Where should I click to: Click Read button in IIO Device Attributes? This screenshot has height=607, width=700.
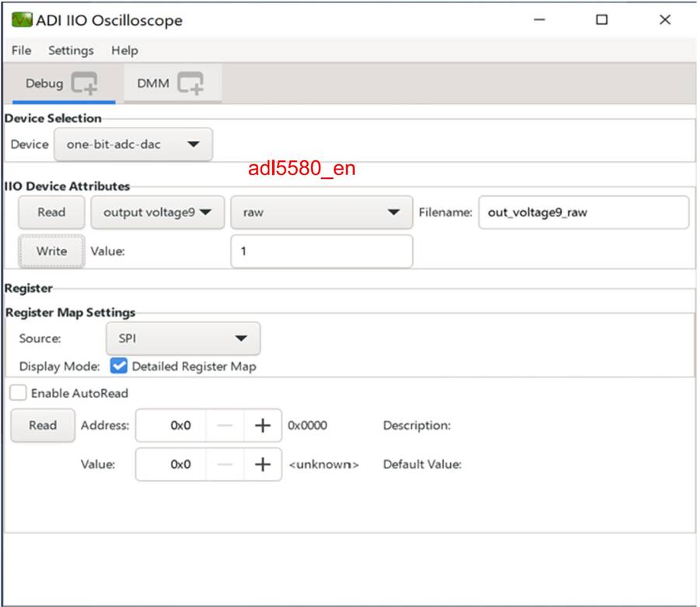tap(51, 212)
